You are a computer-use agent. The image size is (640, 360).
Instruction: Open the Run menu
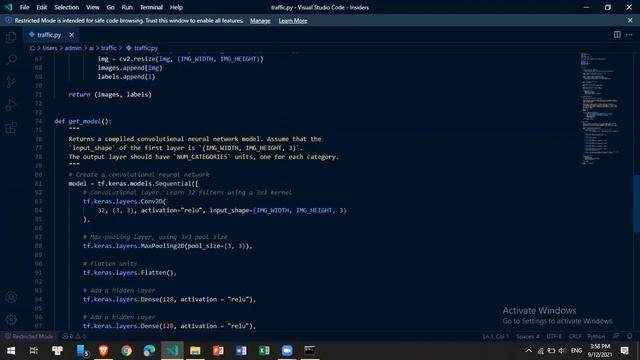point(127,7)
